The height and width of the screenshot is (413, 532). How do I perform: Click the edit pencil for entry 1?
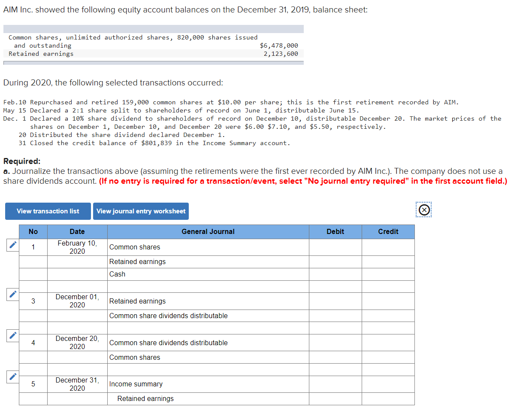tap(13, 245)
